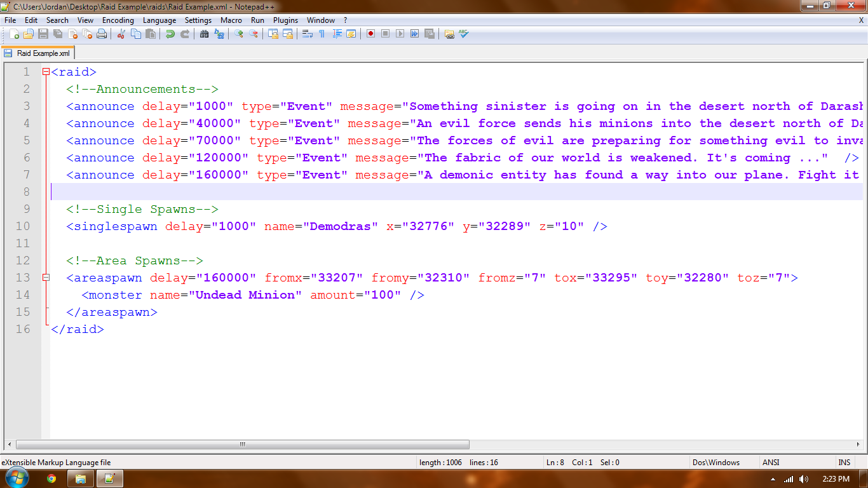
Task: Click the Dos\Windows status bar field
Action: tap(726, 463)
